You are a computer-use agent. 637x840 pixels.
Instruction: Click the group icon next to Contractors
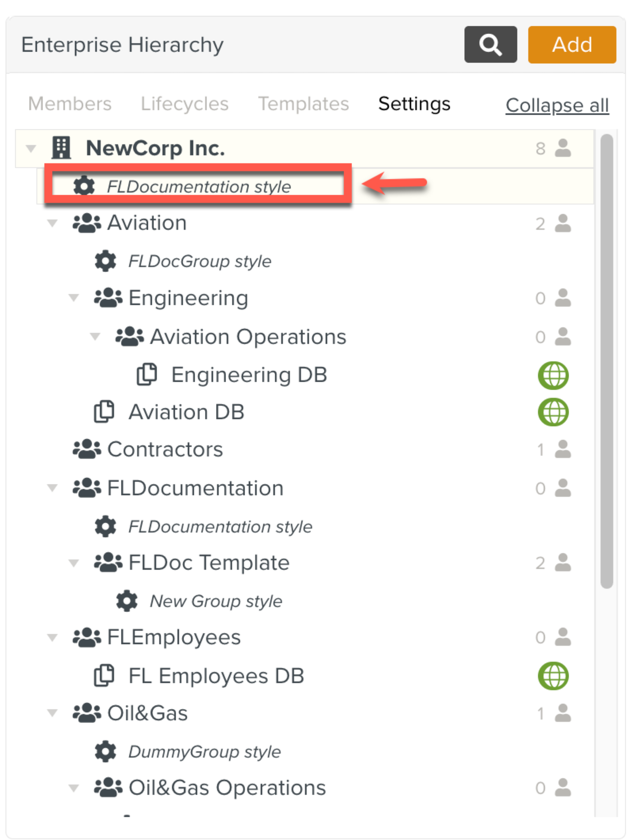87,449
